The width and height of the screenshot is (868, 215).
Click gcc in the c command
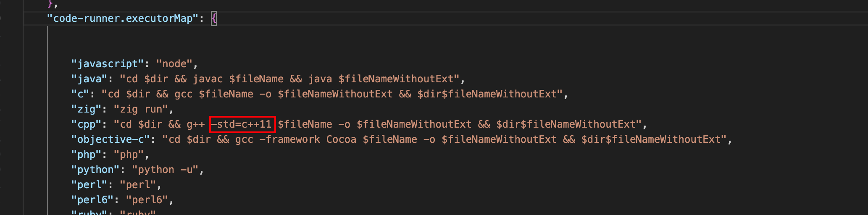[184, 94]
